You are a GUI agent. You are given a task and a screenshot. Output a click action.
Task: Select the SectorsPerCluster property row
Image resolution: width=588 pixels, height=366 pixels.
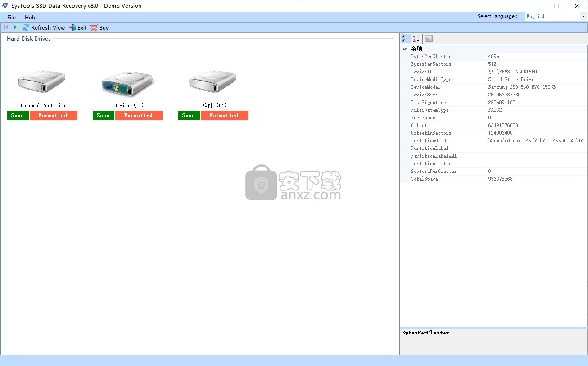[x=494, y=172]
